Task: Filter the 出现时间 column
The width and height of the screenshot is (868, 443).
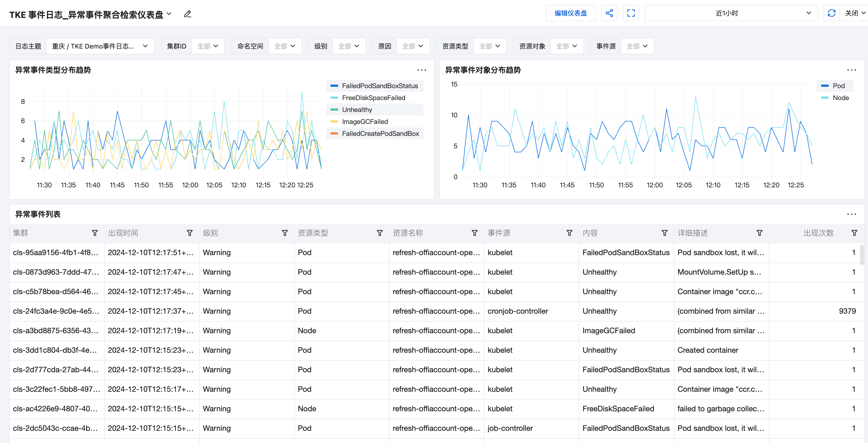Action: tap(190, 233)
